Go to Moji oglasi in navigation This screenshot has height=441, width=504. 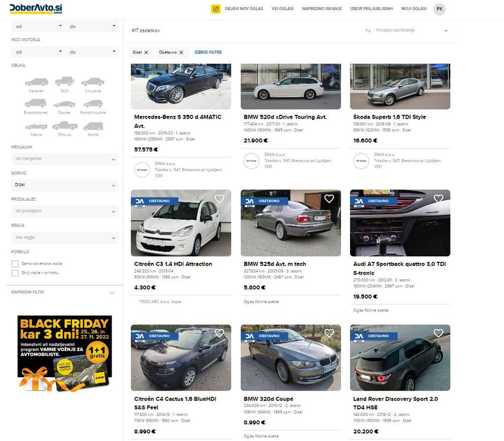click(x=414, y=9)
